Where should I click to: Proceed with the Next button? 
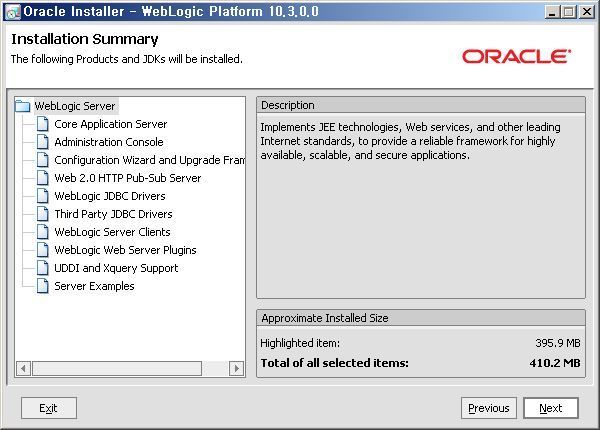(x=551, y=408)
